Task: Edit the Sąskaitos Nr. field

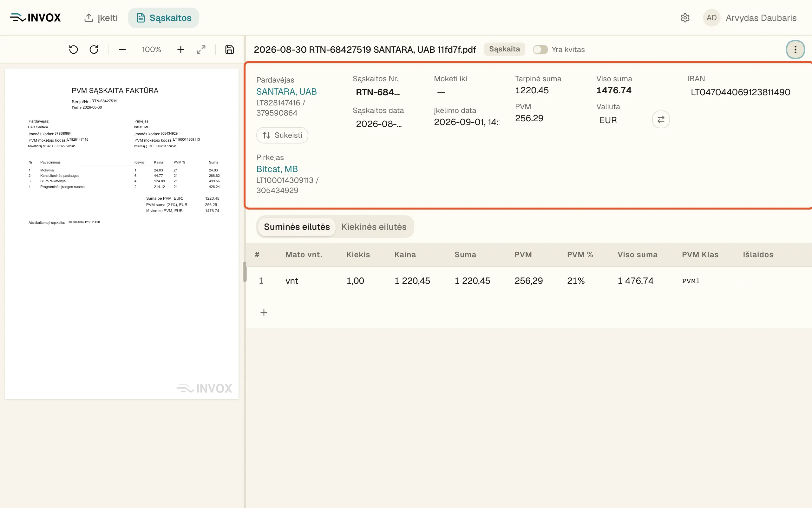Action: pyautogui.click(x=378, y=92)
